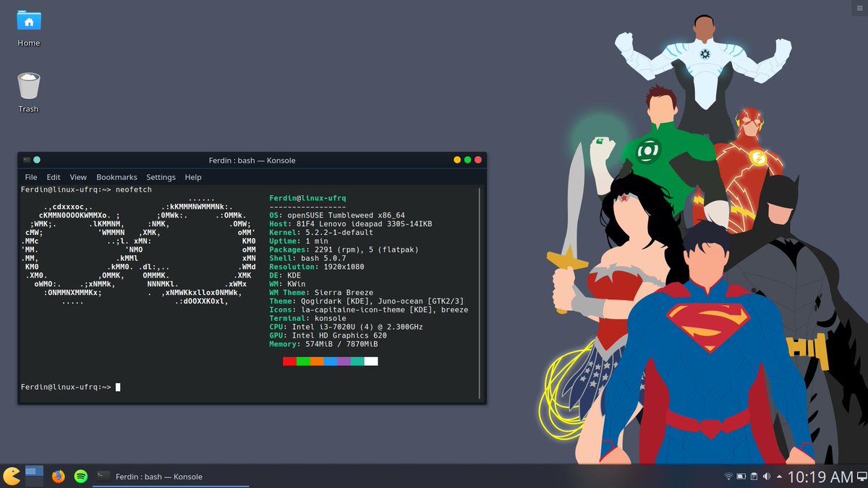868x488 pixels.
Task: Click the terminal prompt cursor line
Action: (x=71, y=388)
